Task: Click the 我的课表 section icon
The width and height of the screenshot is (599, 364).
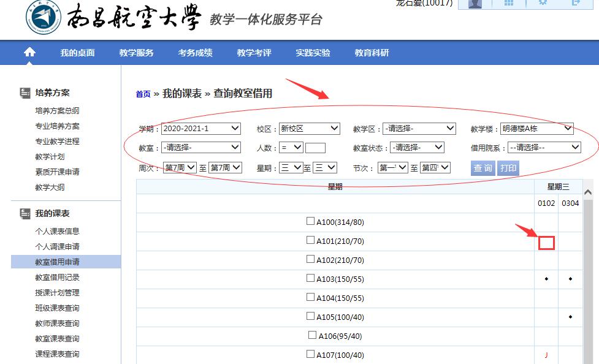Action: (x=25, y=213)
